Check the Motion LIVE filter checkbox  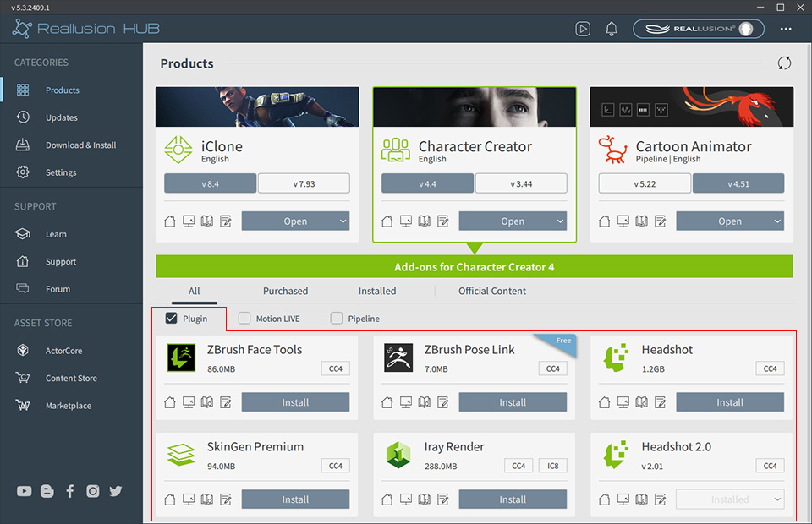pos(244,318)
